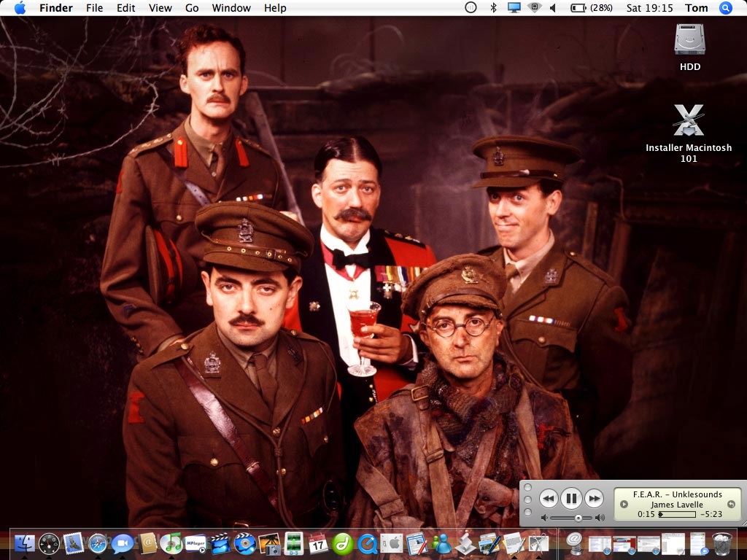Click the play arrow in iTunes display

623,504
